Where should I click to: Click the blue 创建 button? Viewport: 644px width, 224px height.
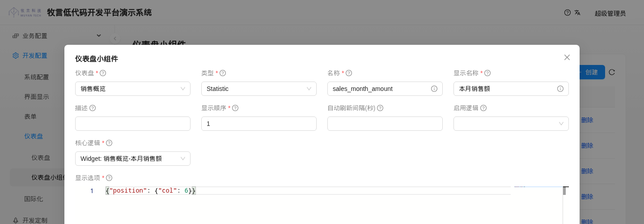pos(592,72)
